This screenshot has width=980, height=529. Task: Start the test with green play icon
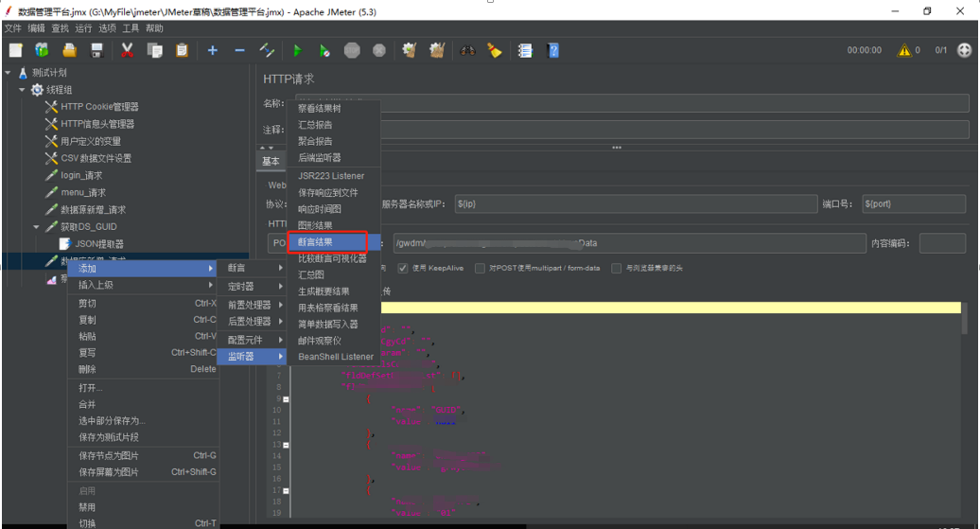point(297,51)
